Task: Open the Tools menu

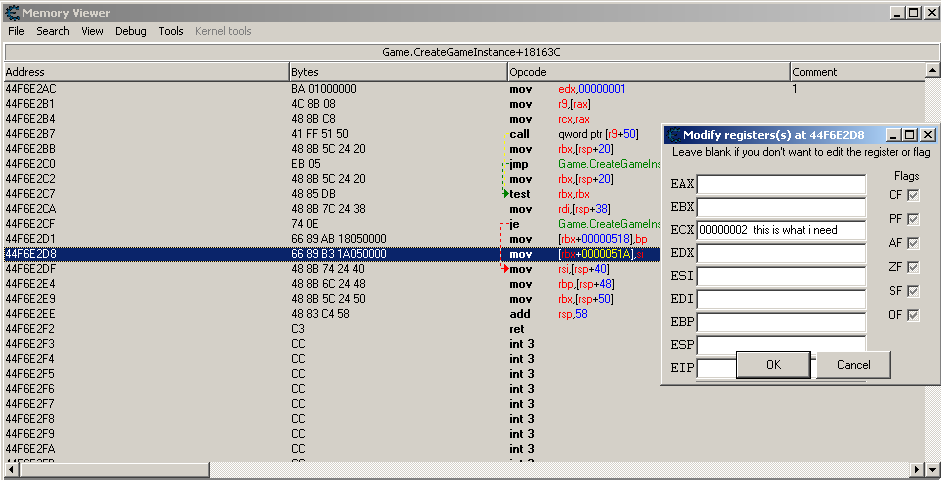Action: [171, 31]
